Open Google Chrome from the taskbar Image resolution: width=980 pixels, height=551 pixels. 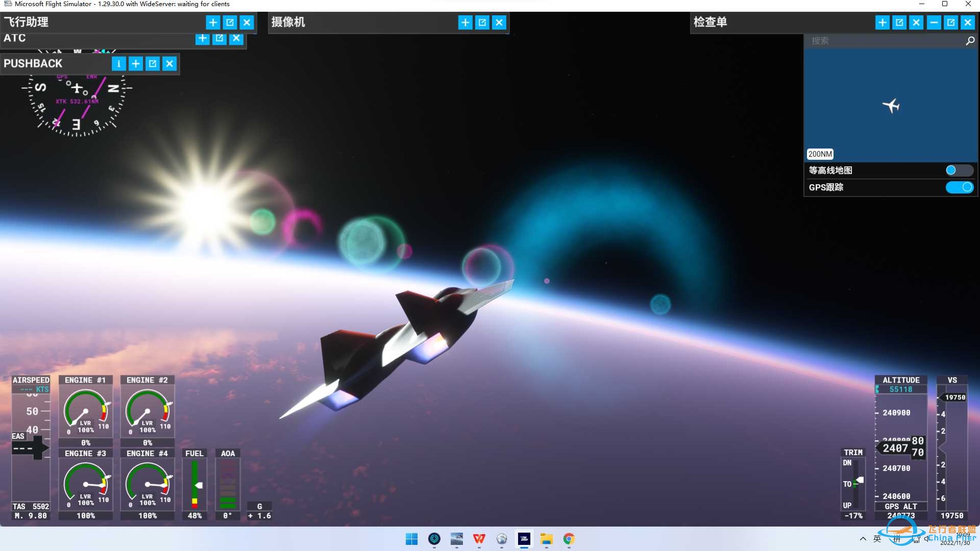[569, 539]
